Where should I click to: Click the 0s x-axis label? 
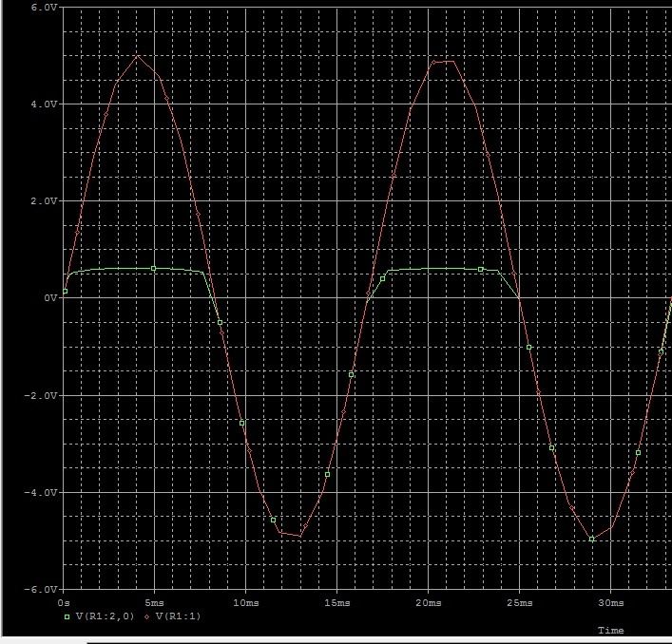64,603
